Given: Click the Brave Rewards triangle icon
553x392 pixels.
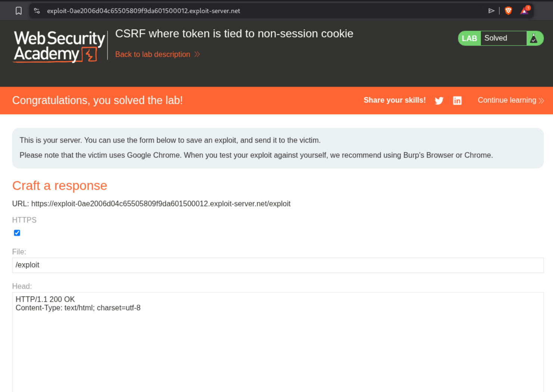Looking at the screenshot, I should tap(524, 11).
